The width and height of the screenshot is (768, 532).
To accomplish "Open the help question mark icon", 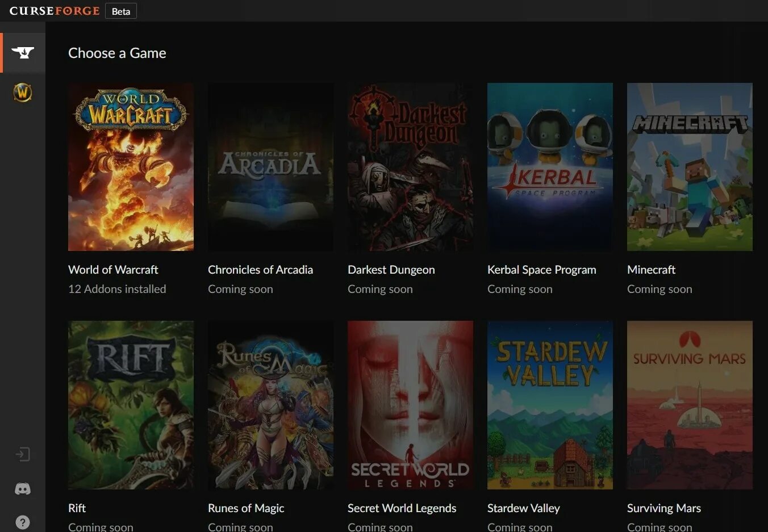I will click(23, 522).
